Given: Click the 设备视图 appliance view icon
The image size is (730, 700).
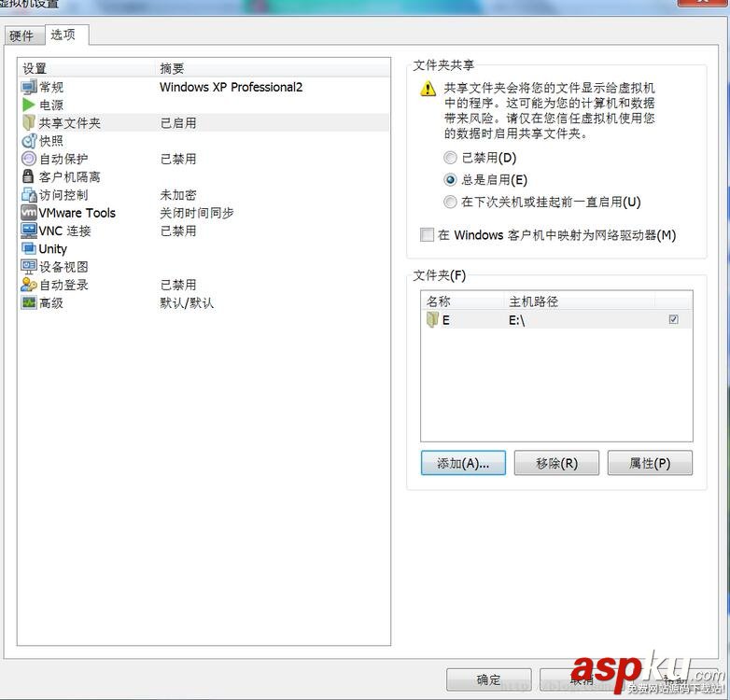Looking at the screenshot, I should coord(28,267).
